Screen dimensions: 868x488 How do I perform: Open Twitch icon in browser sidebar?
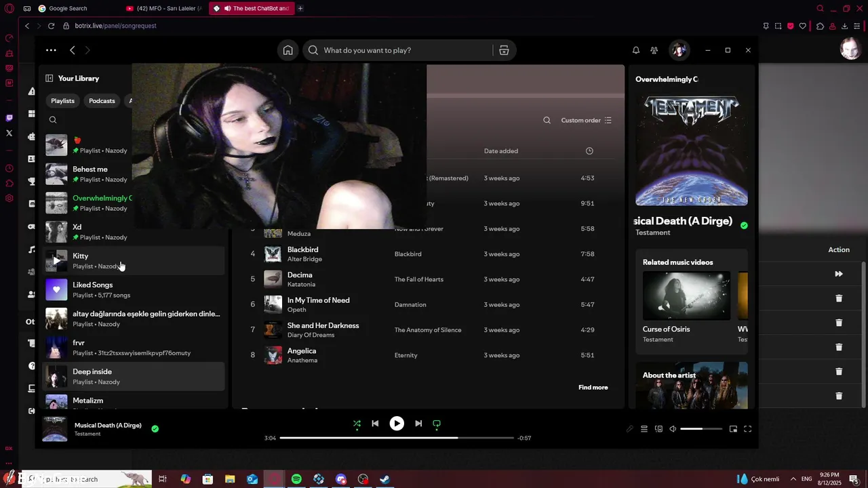(9, 118)
